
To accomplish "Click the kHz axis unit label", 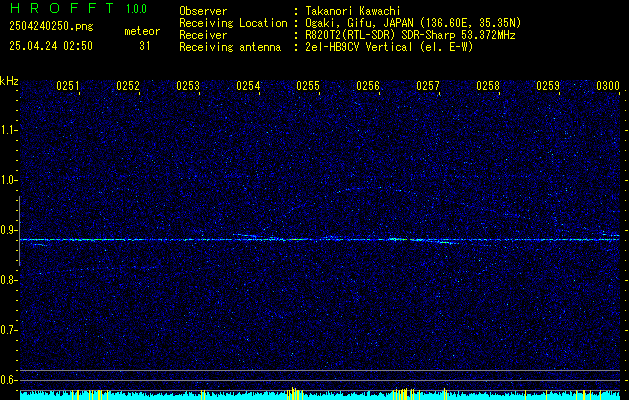I will (x=9, y=81).
